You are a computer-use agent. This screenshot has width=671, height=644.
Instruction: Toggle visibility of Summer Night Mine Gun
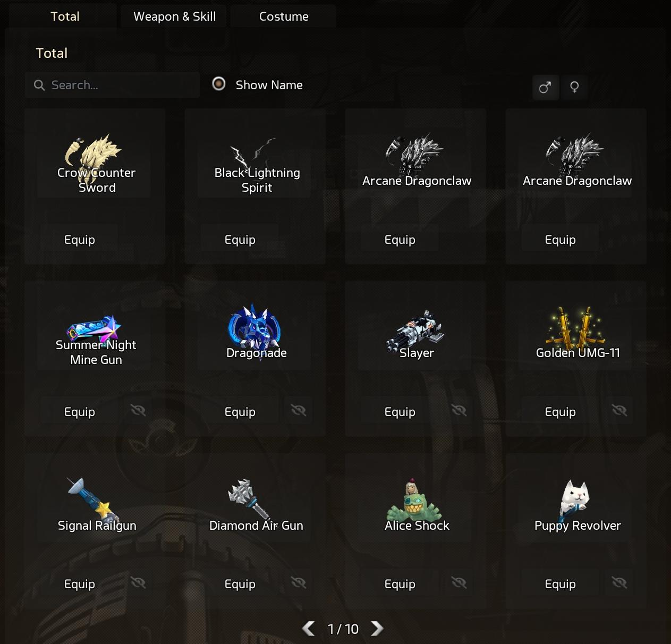click(x=138, y=410)
